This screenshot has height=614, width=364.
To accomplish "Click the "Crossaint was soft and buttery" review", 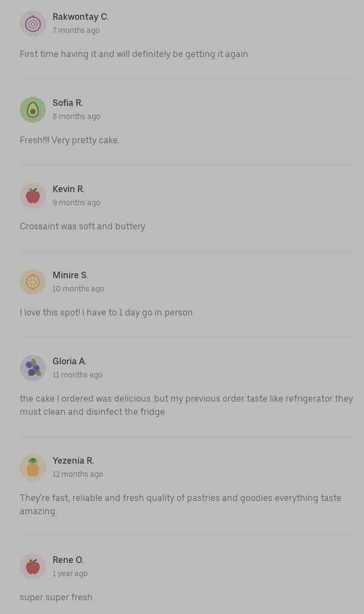I will 83,227.
